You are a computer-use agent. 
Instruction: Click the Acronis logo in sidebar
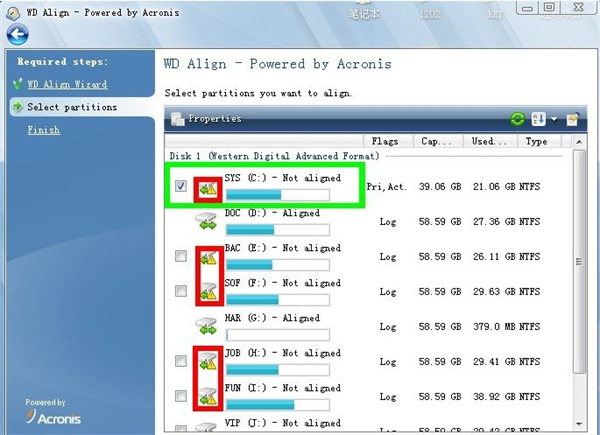click(53, 417)
